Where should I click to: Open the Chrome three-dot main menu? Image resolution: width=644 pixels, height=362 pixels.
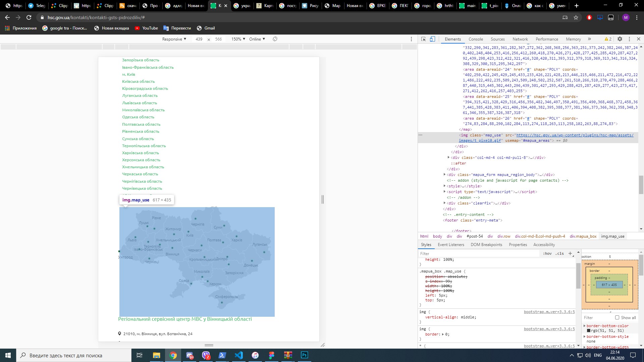(637, 17)
